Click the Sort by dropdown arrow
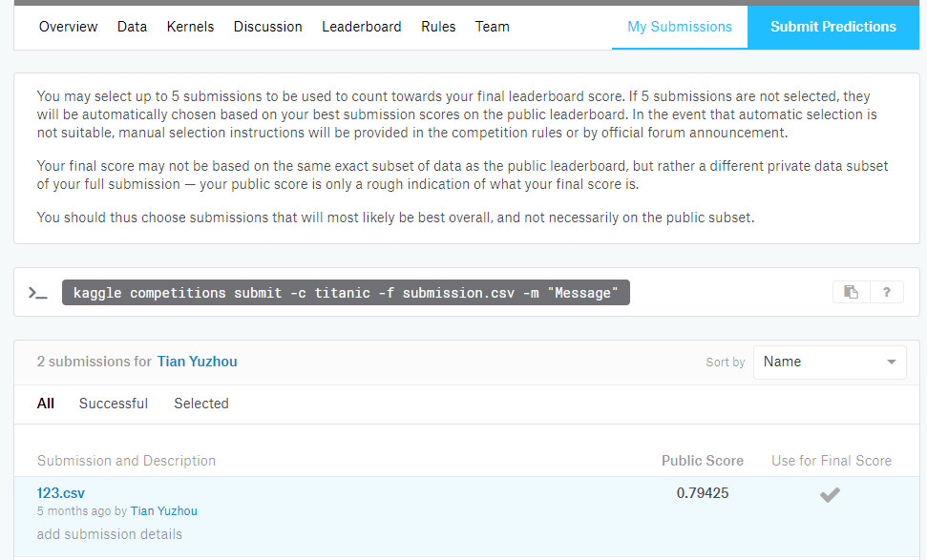The width and height of the screenshot is (927, 560). 891,363
